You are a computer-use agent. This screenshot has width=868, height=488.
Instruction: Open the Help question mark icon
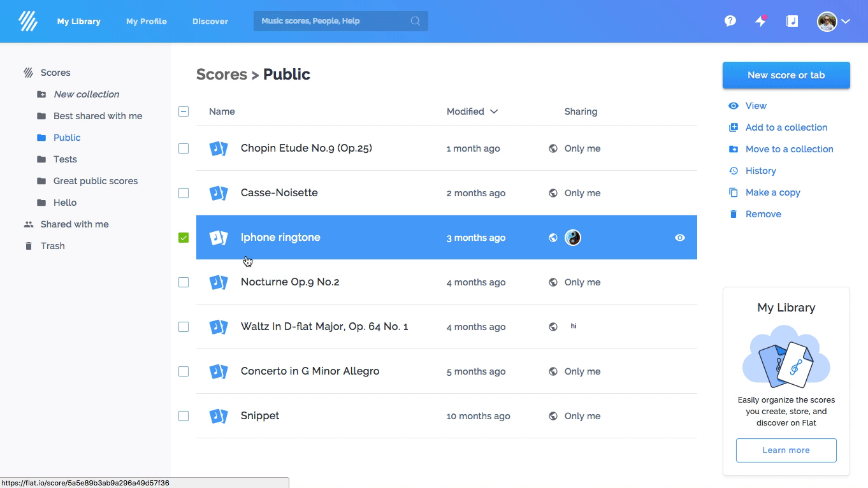point(730,20)
